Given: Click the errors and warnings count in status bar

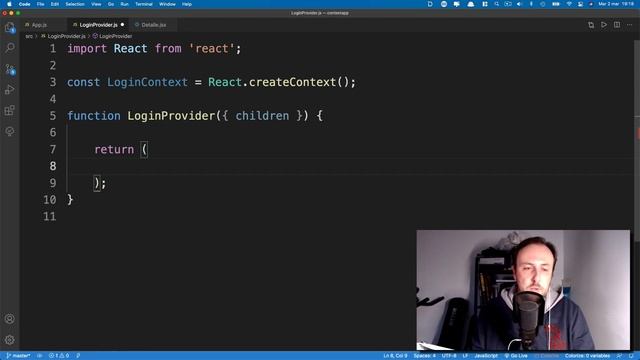Looking at the screenshot, I should 59,356.
